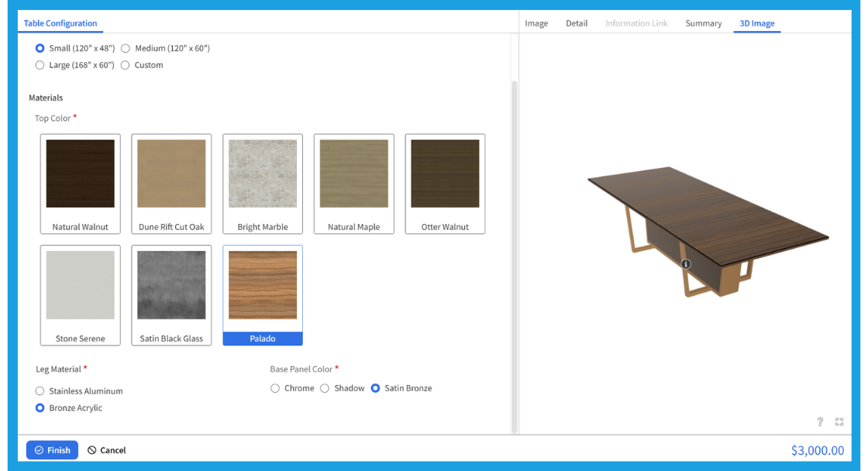Choose Satin Bronze base panel color
Viewport: 868px width, 471px height.
(x=375, y=388)
